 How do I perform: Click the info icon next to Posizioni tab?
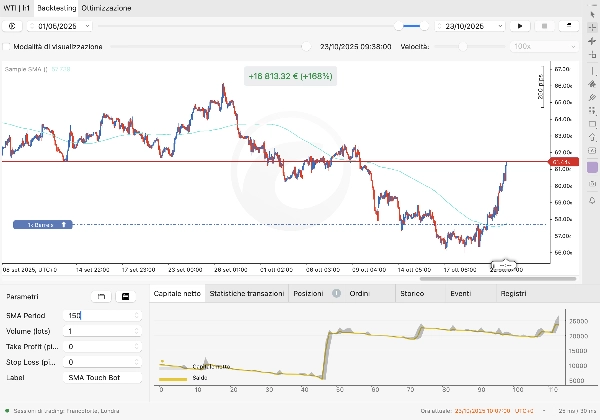[336, 294]
